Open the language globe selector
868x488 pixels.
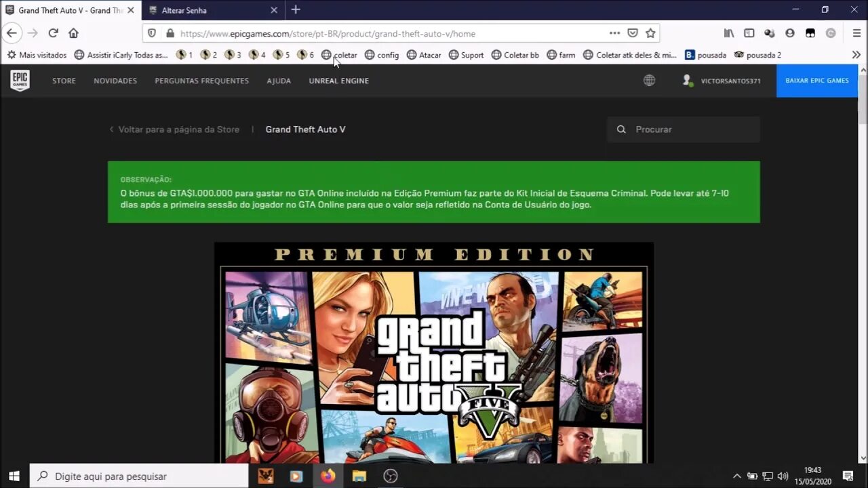(649, 81)
